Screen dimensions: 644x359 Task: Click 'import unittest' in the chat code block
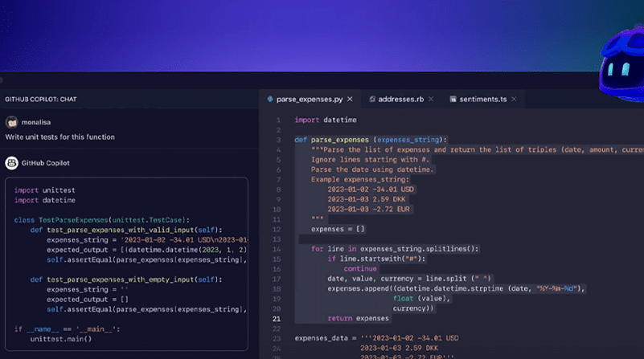point(45,190)
